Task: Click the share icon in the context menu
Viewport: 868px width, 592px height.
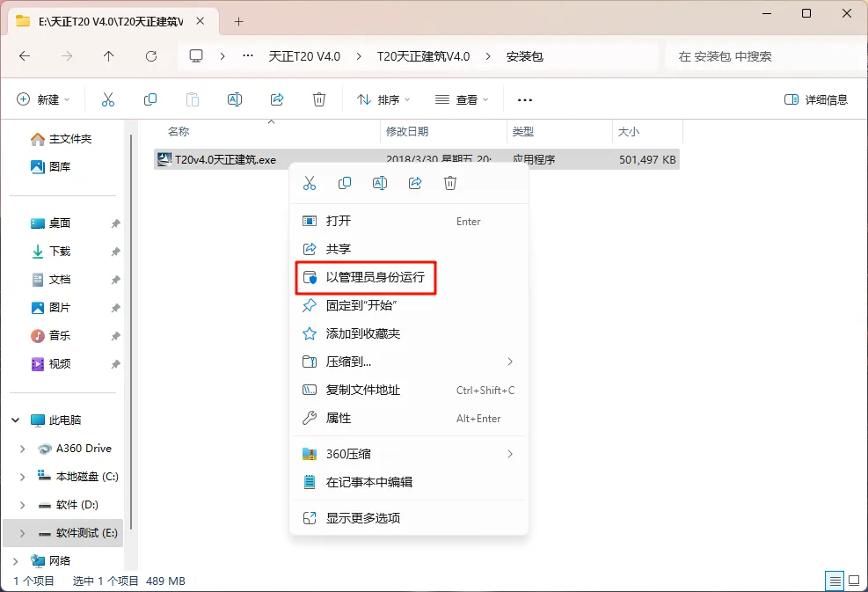Action: pos(415,183)
